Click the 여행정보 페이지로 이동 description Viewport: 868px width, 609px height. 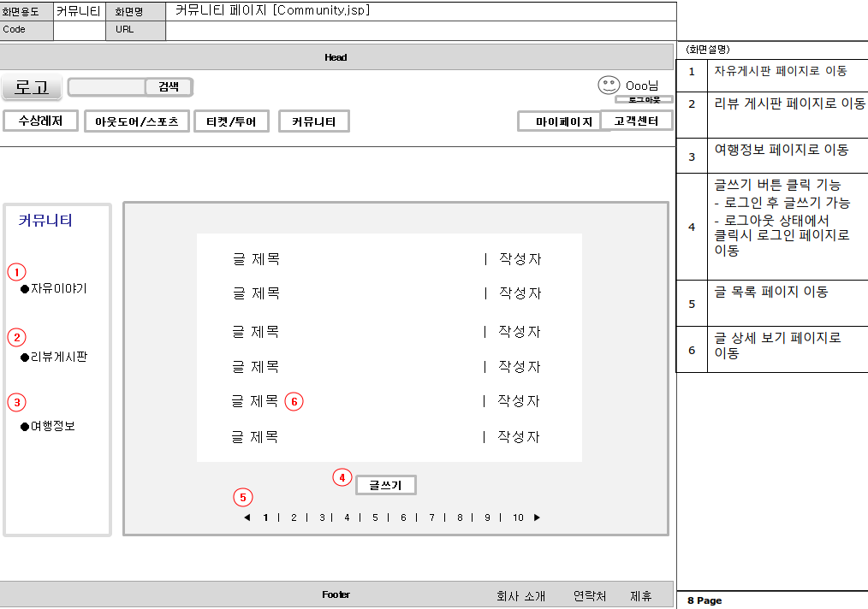tap(781, 150)
